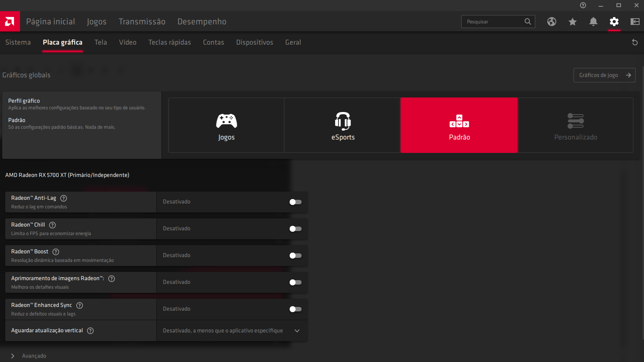Switch to the Contas settings tab
The image size is (644, 362).
213,42
